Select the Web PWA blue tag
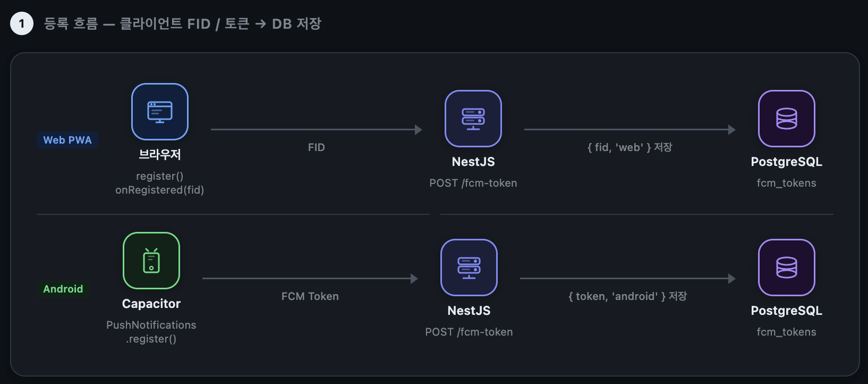Screen dimensions: 868x384 pos(67,140)
